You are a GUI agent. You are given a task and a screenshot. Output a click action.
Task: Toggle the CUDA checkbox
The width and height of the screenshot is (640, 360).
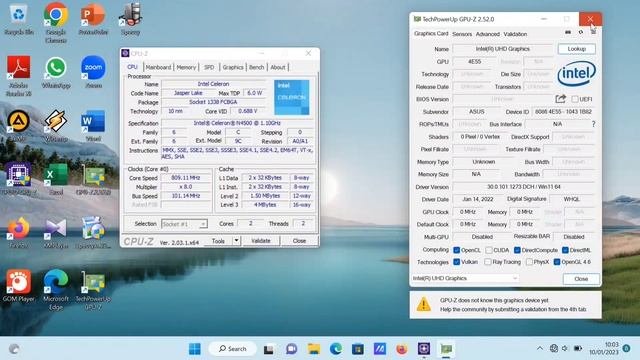coord(489,250)
